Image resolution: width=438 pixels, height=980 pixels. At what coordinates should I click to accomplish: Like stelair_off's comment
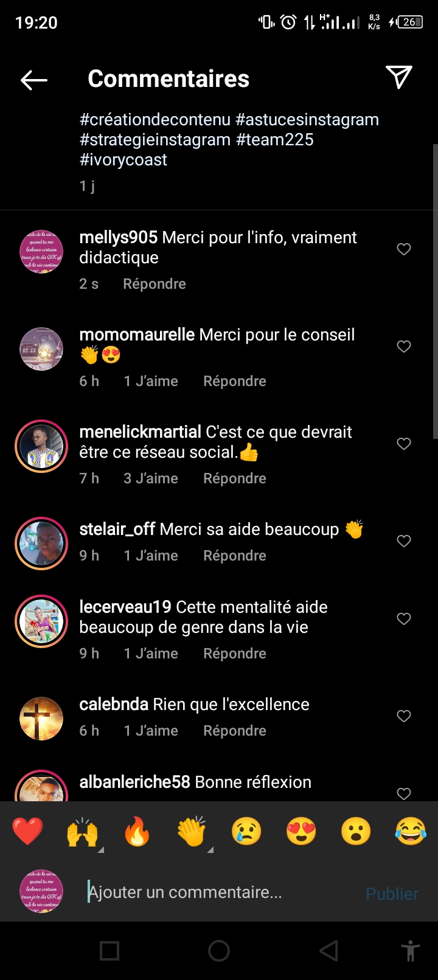[x=404, y=541]
